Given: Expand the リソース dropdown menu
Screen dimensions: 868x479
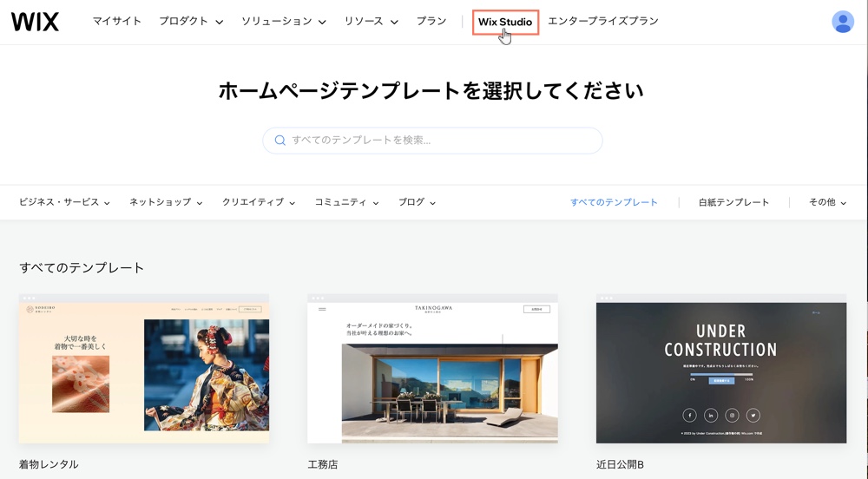Looking at the screenshot, I should [x=371, y=22].
